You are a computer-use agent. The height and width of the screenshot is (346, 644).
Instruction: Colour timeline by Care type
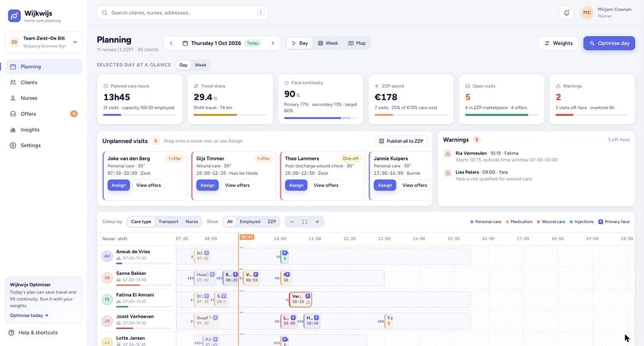click(x=141, y=221)
